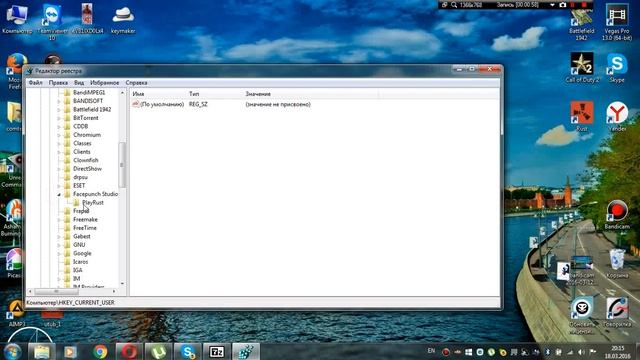Open 7-Zip from the taskbar
The image size is (640, 360).
[x=216, y=351]
